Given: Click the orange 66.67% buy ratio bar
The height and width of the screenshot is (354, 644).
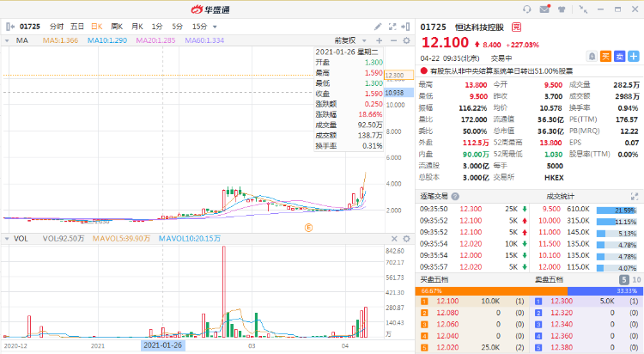Looking at the screenshot, I should click(491, 291).
